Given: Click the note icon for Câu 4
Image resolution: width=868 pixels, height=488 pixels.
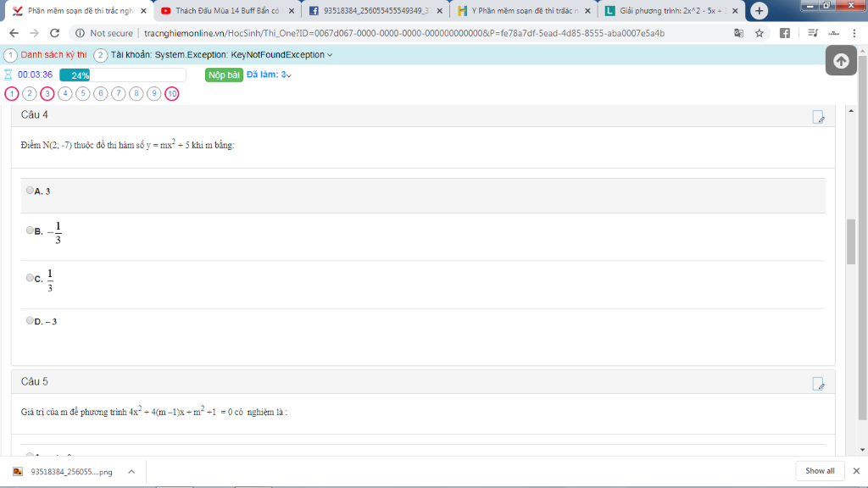Looking at the screenshot, I should tap(818, 117).
